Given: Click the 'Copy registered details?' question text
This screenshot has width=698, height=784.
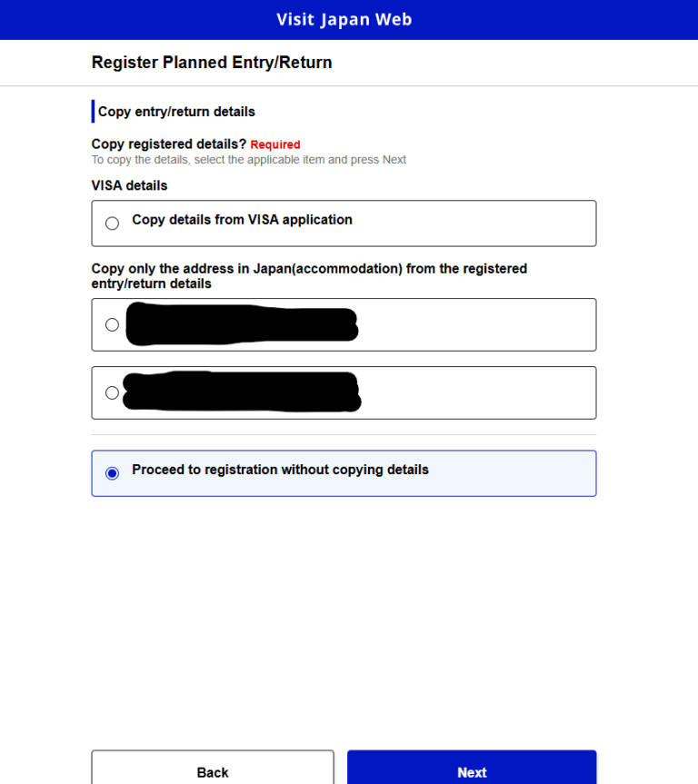Looking at the screenshot, I should tap(169, 144).
